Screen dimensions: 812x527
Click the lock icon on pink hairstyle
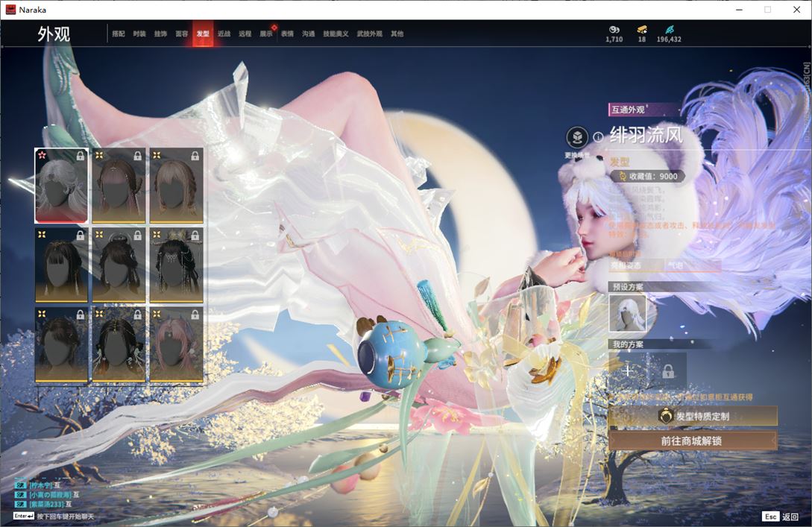[195, 315]
